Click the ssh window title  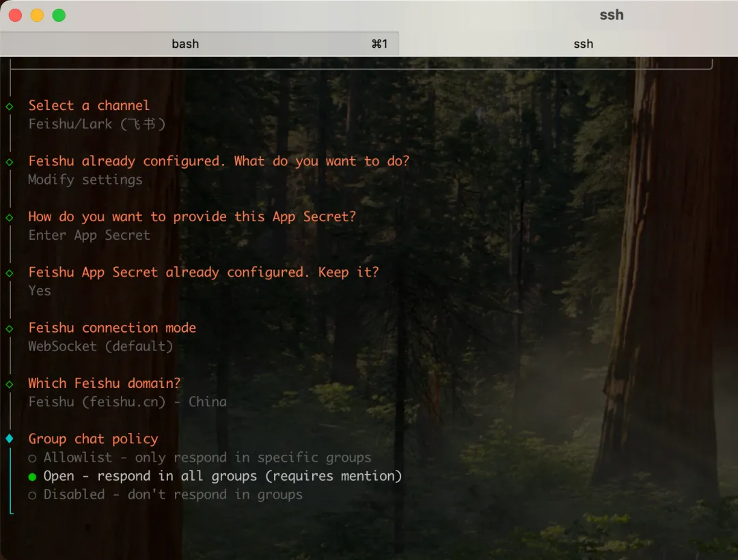(x=612, y=15)
